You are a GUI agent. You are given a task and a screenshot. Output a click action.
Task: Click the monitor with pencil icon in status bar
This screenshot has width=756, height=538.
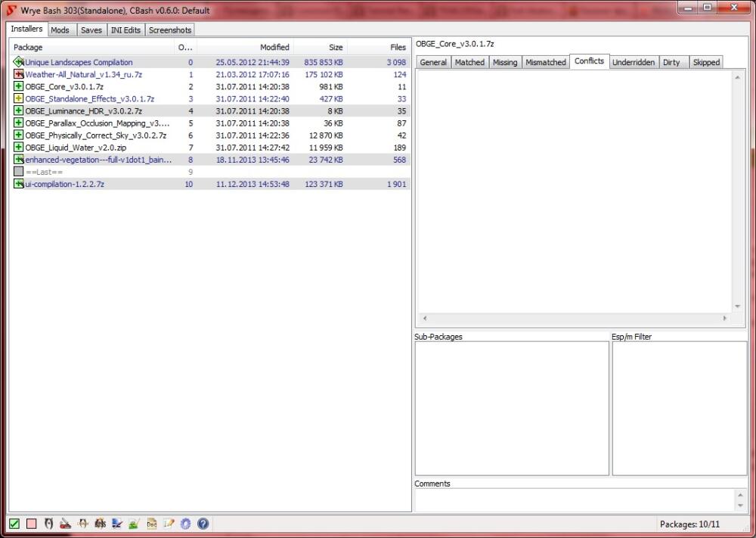point(117,524)
